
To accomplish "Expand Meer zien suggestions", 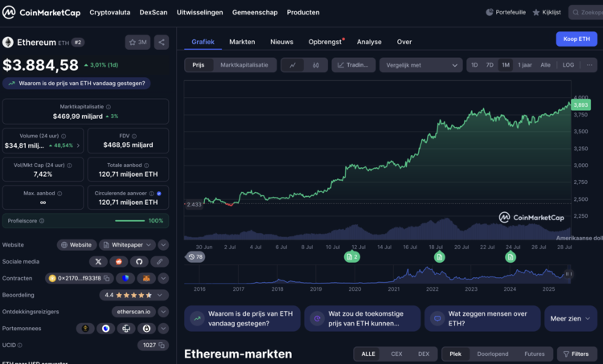I will point(571,319).
